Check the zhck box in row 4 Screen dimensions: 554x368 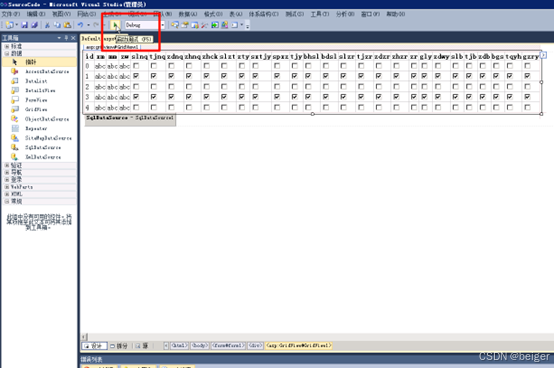point(207,107)
